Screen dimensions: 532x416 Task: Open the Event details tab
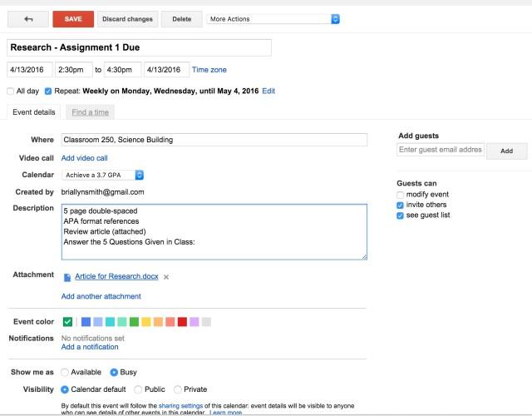point(33,112)
